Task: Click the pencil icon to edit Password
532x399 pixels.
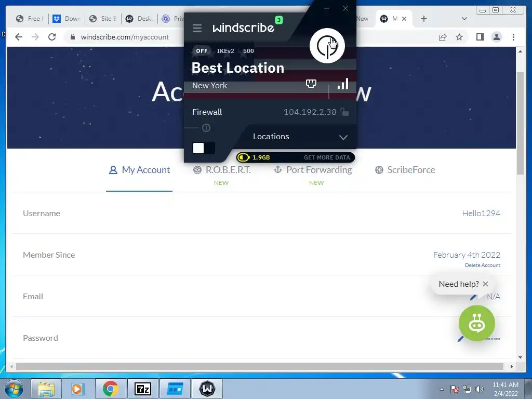Action: pos(460,339)
